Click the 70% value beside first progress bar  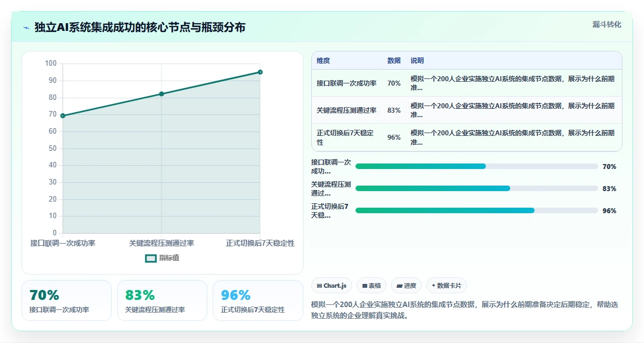609,167
